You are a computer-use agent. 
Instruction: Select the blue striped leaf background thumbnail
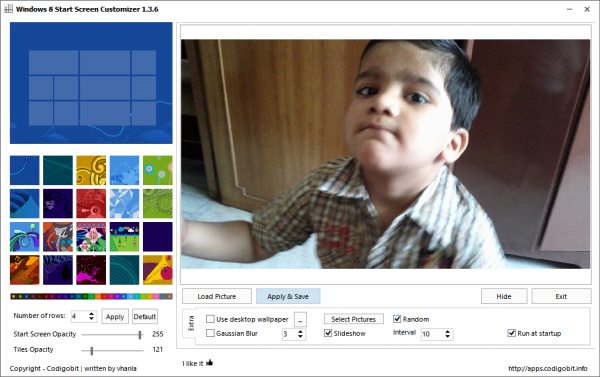(24, 204)
